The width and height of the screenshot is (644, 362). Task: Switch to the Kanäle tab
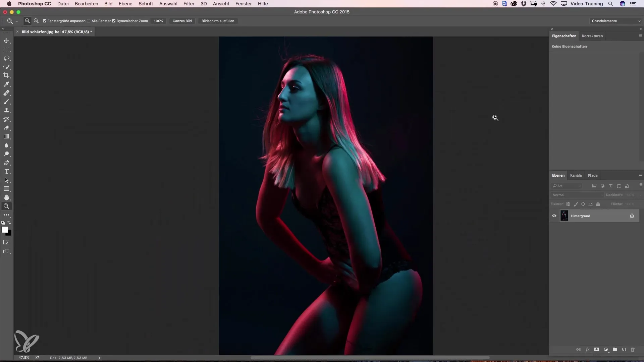(576, 175)
